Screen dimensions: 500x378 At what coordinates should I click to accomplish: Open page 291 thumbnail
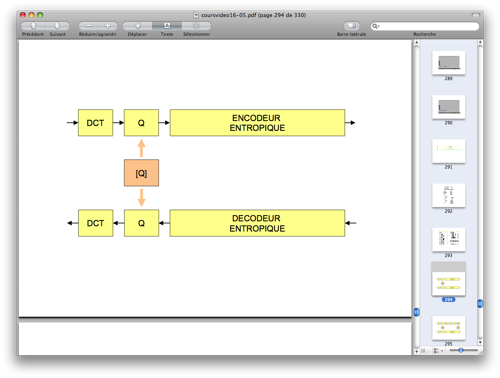(x=448, y=151)
